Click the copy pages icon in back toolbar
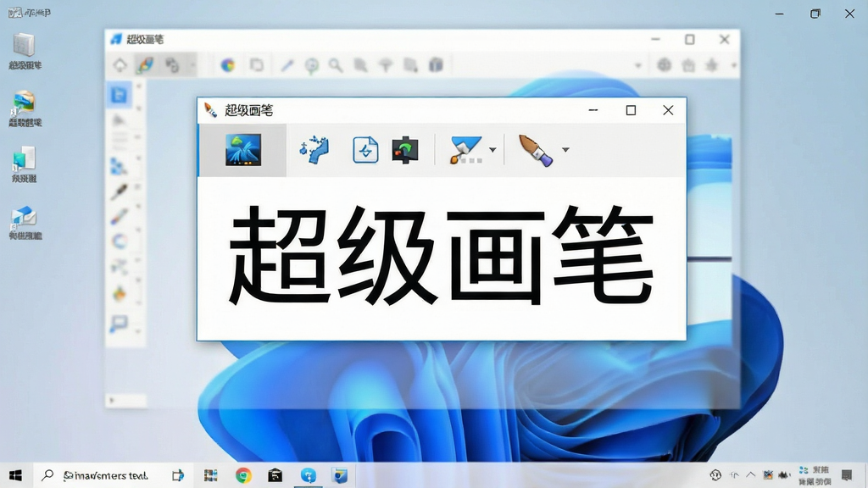 click(257, 65)
